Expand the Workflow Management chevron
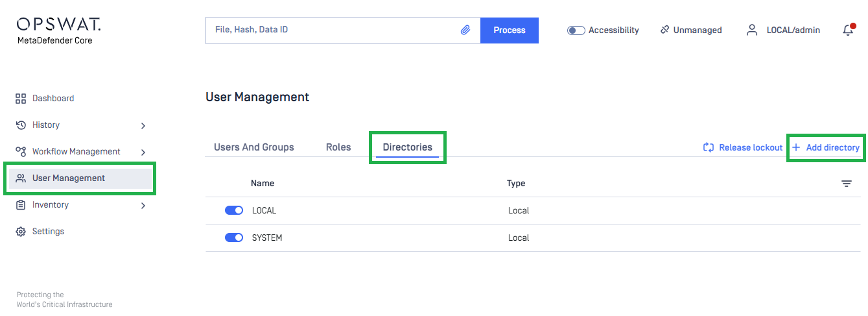Viewport: 868px width, 316px height. tap(143, 152)
